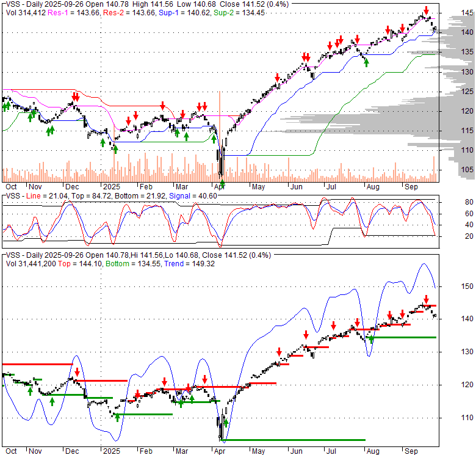Click the green support line at 134.55, bottom chart

[x=401, y=338]
